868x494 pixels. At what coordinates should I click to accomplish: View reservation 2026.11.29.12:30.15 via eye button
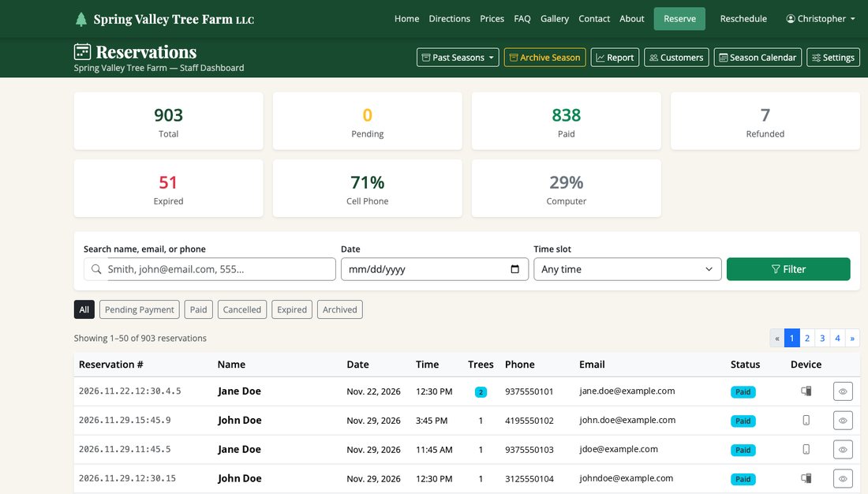click(843, 478)
